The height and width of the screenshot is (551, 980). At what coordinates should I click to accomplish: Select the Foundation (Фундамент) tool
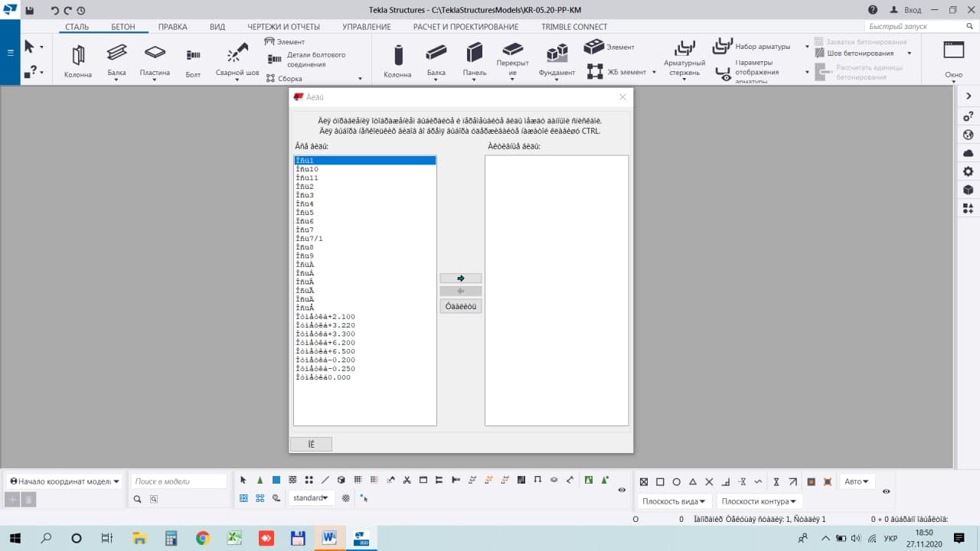point(557,60)
